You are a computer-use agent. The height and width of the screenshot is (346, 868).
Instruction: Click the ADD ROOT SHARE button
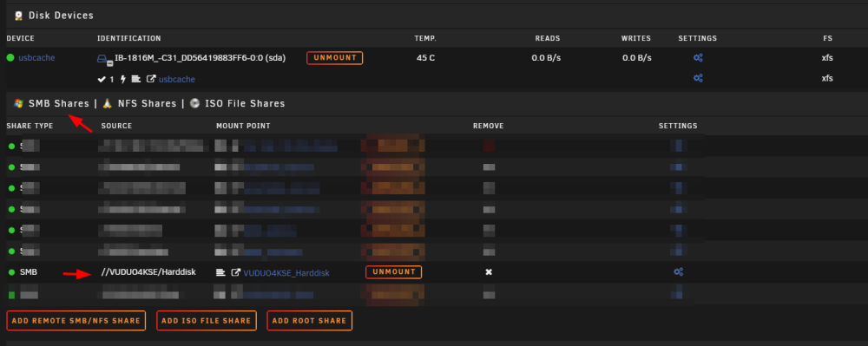(310, 321)
